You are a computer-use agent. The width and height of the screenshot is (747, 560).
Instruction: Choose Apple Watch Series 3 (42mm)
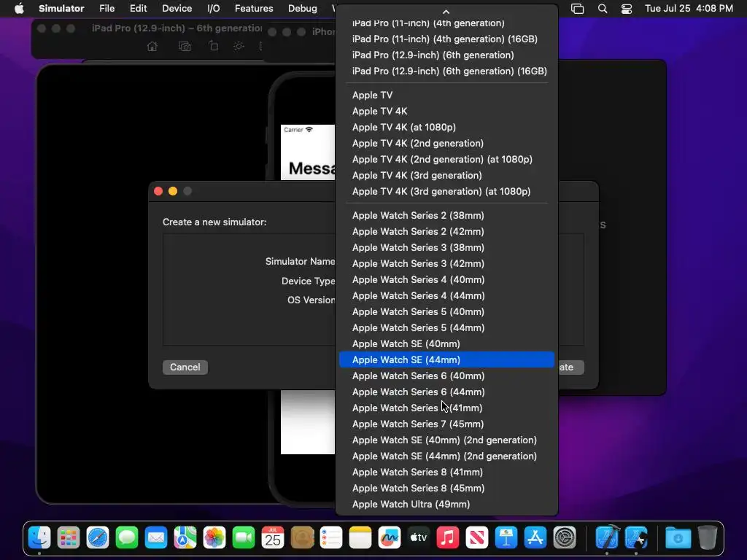pyautogui.click(x=447, y=264)
